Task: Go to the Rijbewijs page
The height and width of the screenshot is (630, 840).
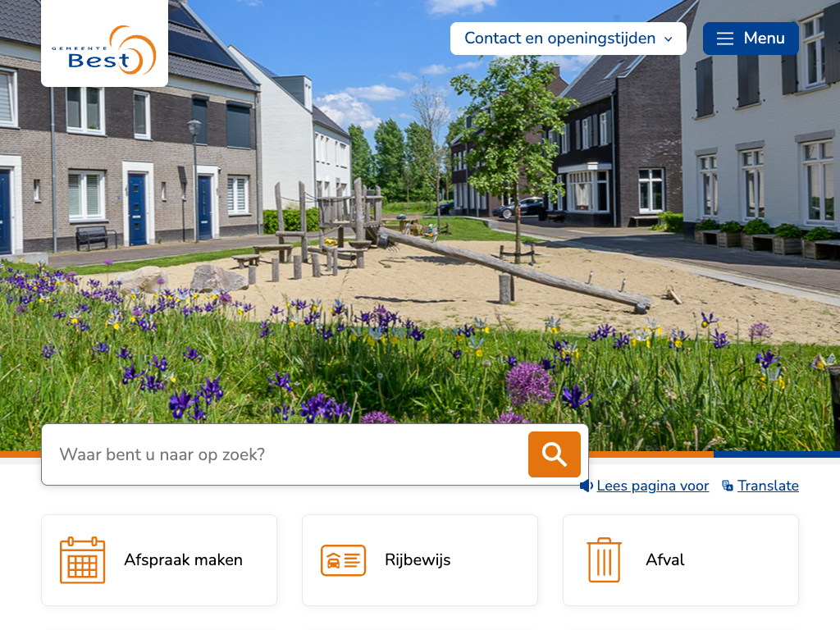Action: click(418, 560)
